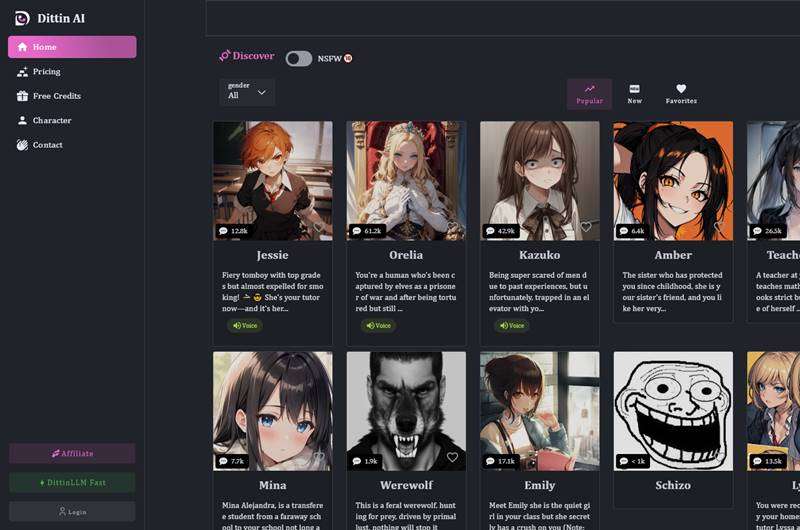Open Amber's character thumbnail
Screen dimensions: 800x530
(673, 181)
